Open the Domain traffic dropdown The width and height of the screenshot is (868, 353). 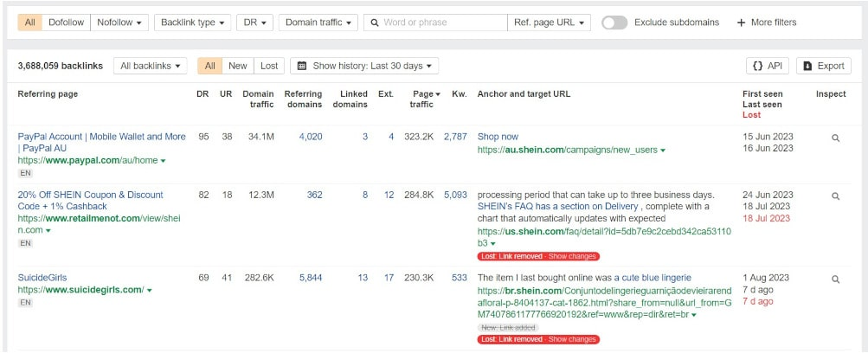click(x=318, y=22)
